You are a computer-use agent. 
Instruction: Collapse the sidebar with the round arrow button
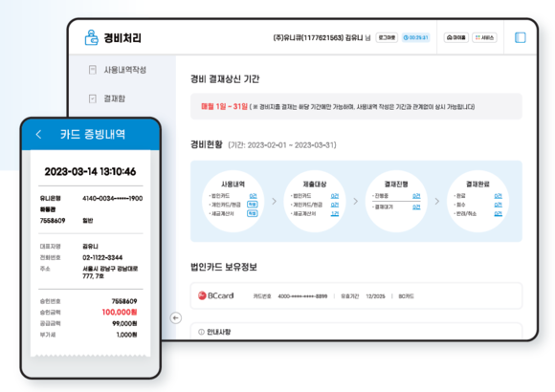tap(175, 317)
